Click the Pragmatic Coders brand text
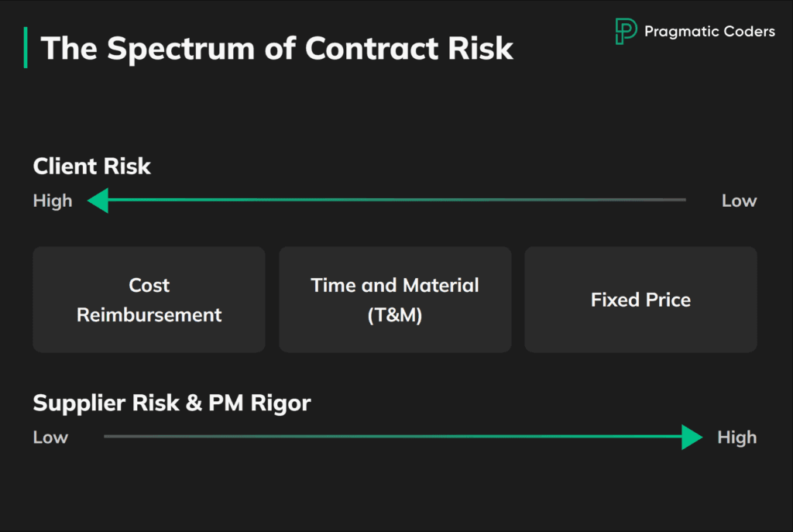Screen dimensions: 793x532 (709, 32)
